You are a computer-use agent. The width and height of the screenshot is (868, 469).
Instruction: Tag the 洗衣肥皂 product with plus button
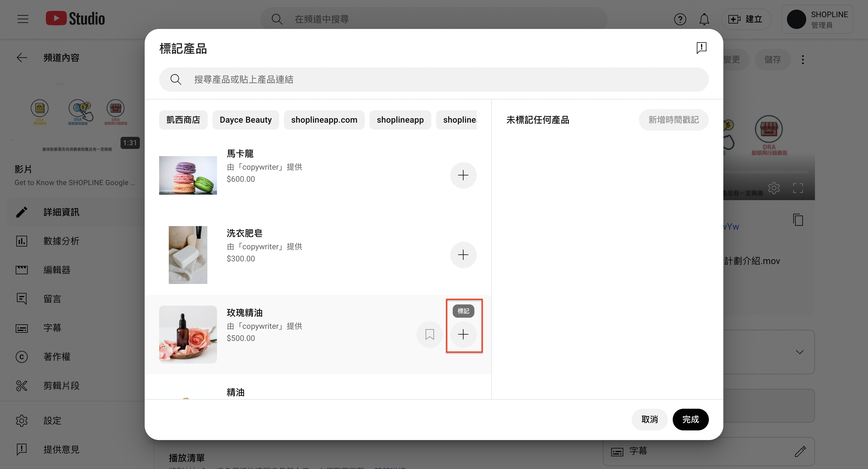tap(463, 255)
